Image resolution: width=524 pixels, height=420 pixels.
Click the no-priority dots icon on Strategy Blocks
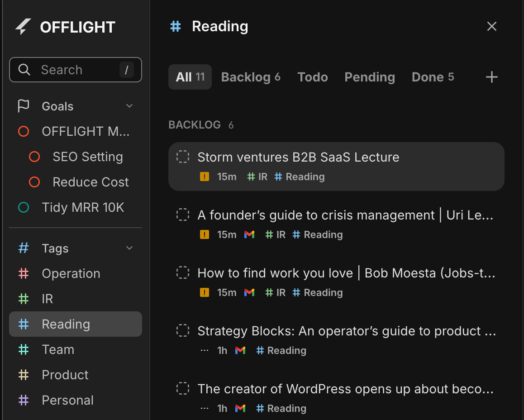205,350
